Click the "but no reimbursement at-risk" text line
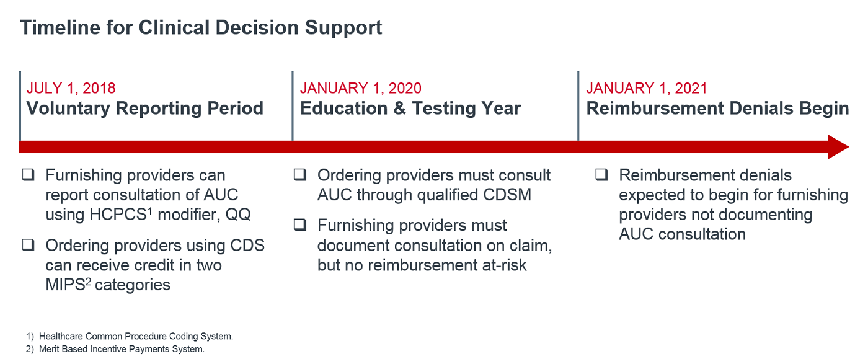 [x=422, y=265]
